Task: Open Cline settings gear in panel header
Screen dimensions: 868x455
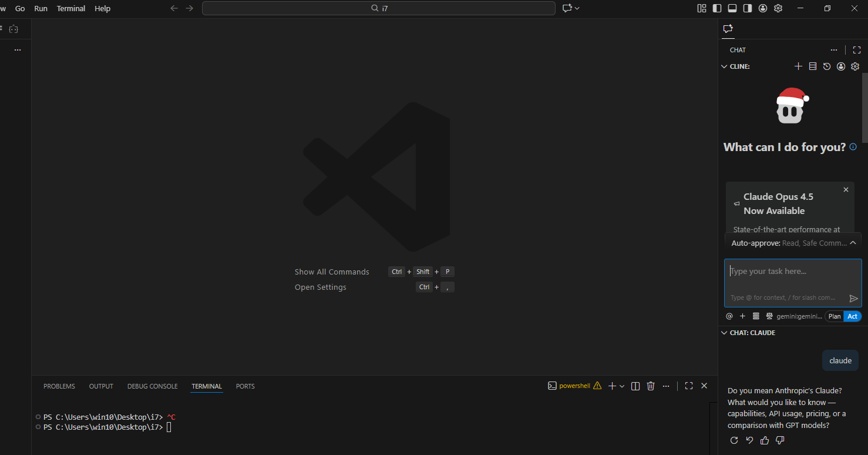Action: 855,66
